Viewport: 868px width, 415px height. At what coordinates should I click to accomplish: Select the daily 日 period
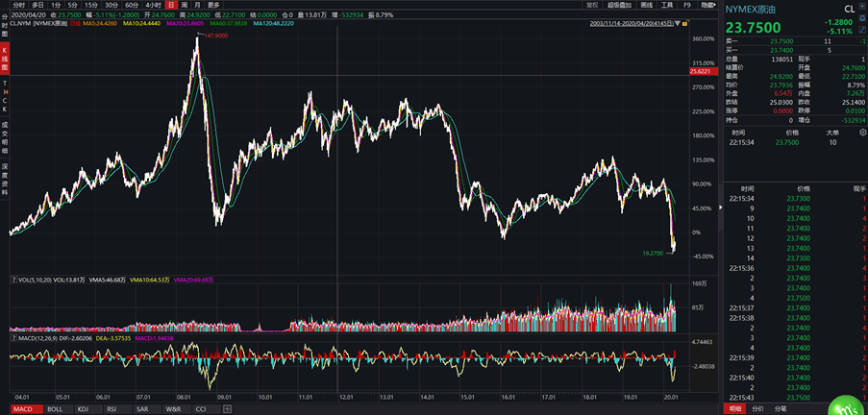[x=170, y=5]
